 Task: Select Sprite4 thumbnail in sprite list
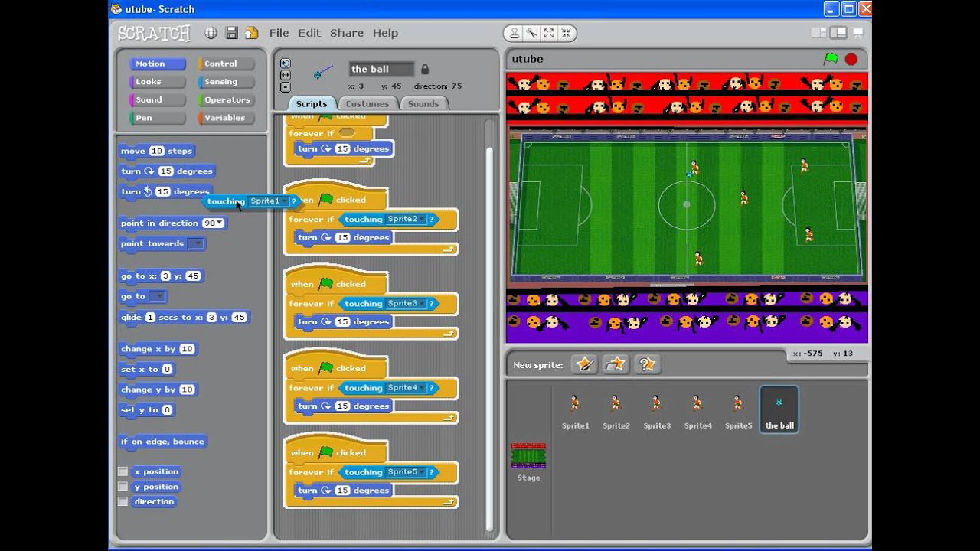(x=697, y=410)
